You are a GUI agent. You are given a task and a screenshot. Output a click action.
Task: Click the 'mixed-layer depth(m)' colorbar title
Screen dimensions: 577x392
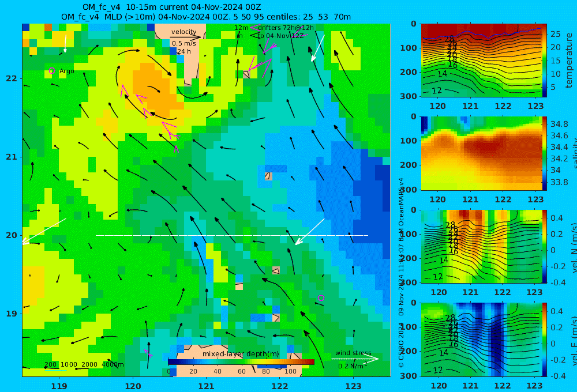241,354
